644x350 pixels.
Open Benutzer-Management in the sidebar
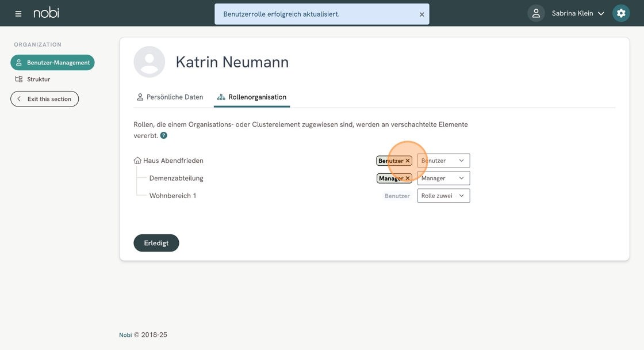pos(52,62)
